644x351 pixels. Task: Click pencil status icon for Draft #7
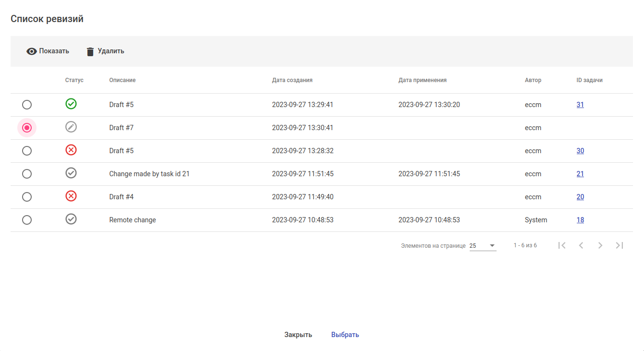71,127
